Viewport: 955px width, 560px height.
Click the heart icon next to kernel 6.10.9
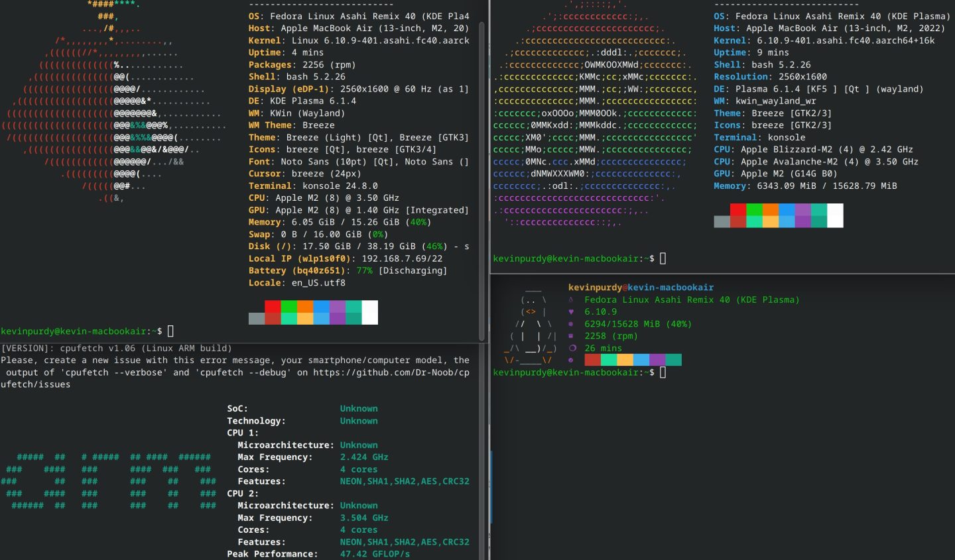[571, 311]
